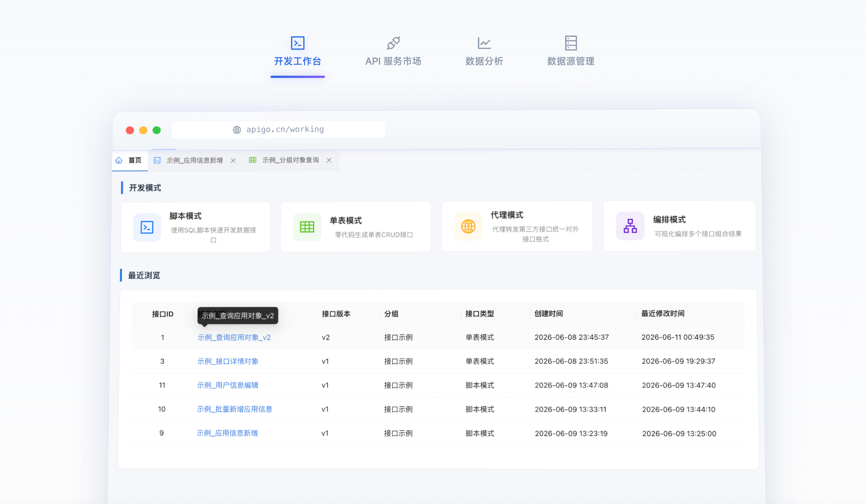The height and width of the screenshot is (504, 866).
Task: Click the API 服务市场 plug icon
Action: [x=393, y=43]
